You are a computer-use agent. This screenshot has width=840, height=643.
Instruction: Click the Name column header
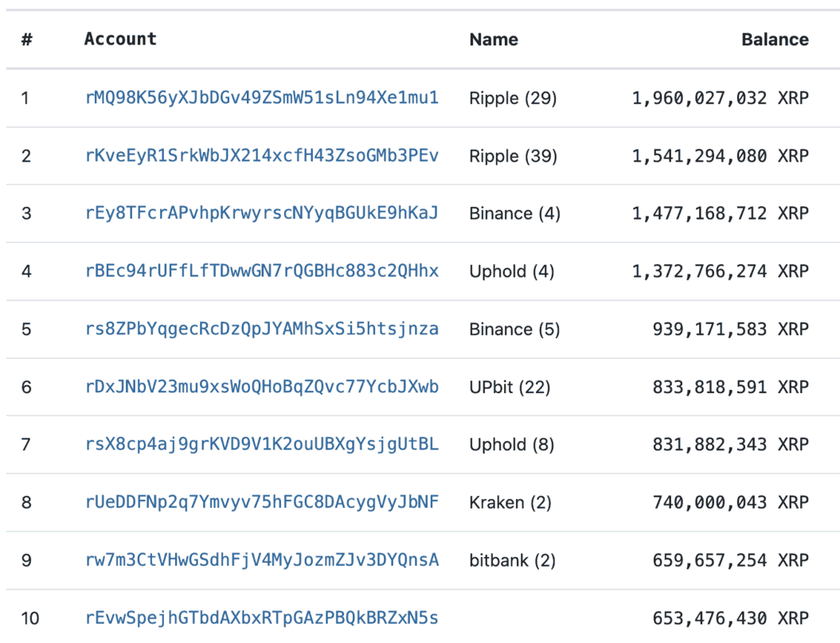tap(494, 40)
